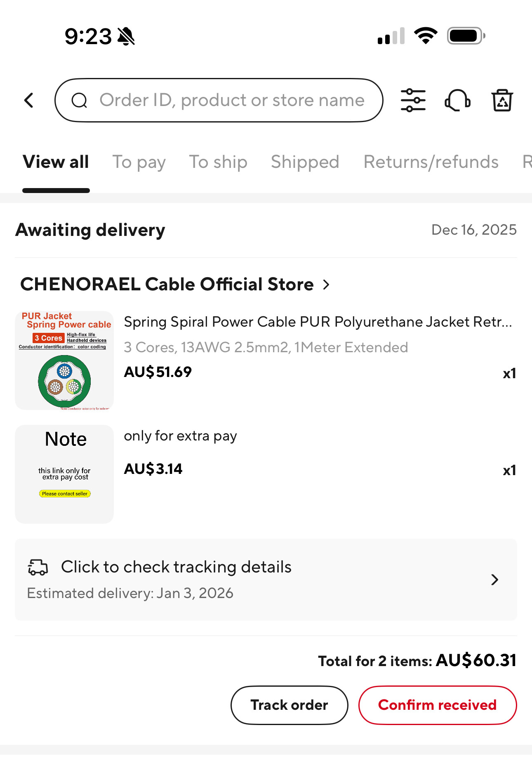532x763 pixels.
Task: Tap the delivery truck tracking icon
Action: (38, 567)
